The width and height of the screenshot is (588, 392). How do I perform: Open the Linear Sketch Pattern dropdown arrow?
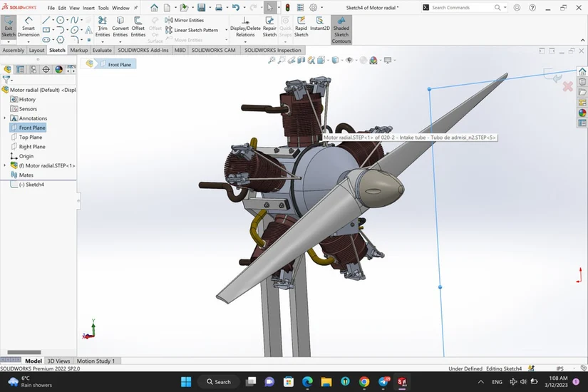(x=227, y=31)
